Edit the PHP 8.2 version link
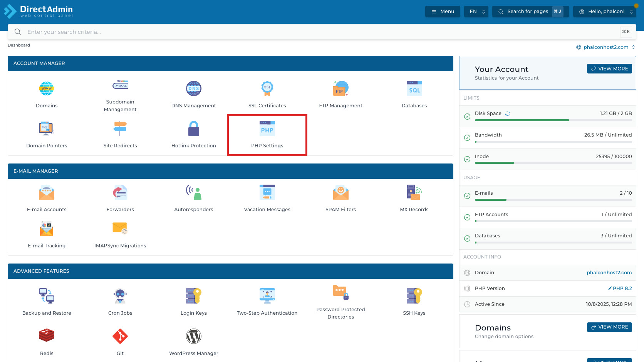This screenshot has height=362, width=644. 620,289
